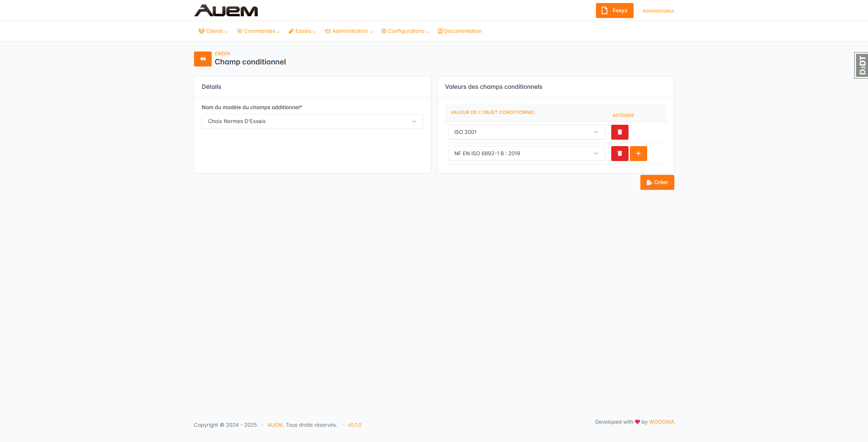The height and width of the screenshot is (442, 868).
Task: Click the AUEM logo
Action: click(x=226, y=11)
